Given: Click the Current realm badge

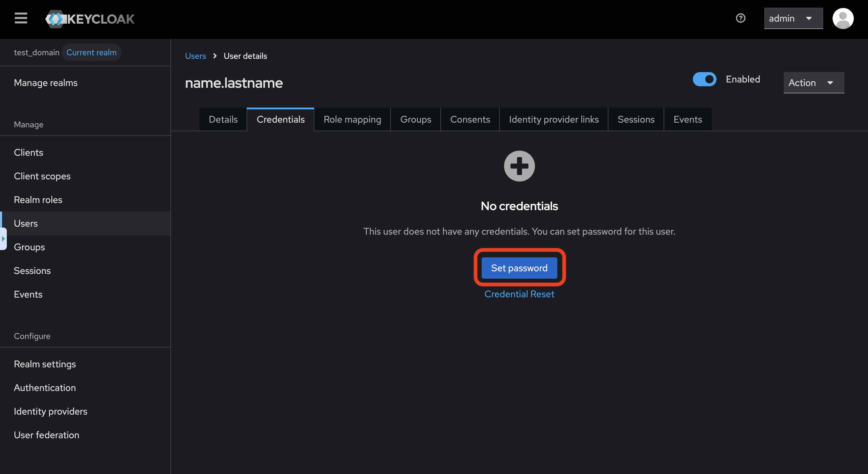Looking at the screenshot, I should point(91,52).
